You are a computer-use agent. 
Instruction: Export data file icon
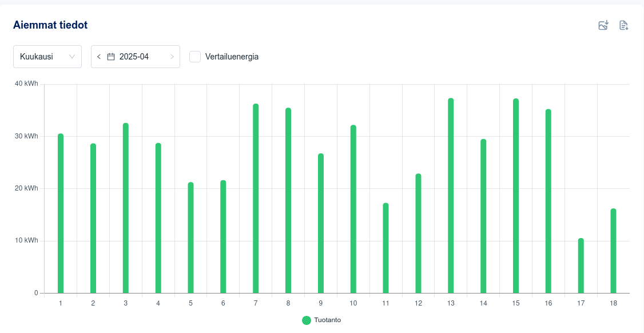tap(623, 25)
